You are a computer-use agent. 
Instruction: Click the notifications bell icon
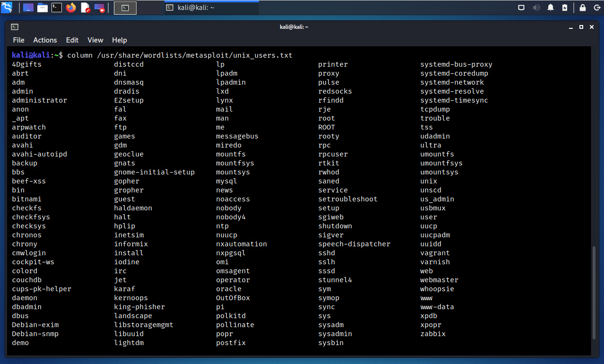coord(551,8)
